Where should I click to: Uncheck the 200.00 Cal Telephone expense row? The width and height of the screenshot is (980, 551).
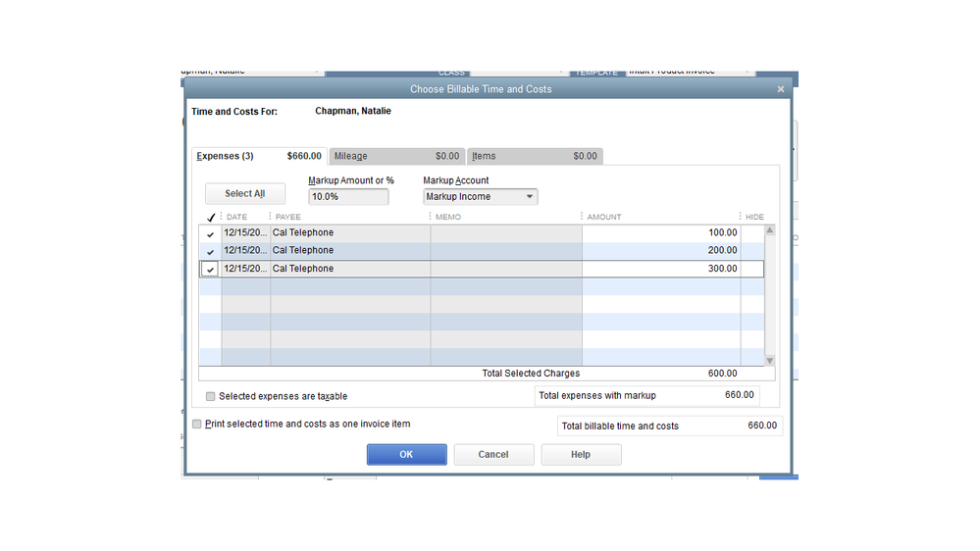210,251
